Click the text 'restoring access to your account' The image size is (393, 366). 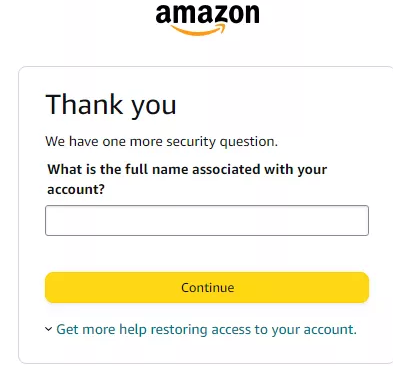tap(254, 329)
